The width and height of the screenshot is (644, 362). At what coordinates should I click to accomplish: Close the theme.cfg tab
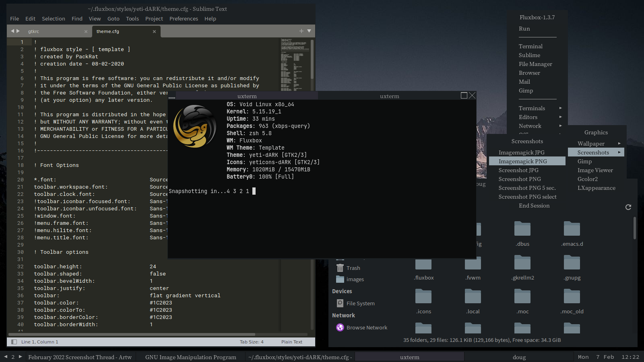pyautogui.click(x=154, y=31)
